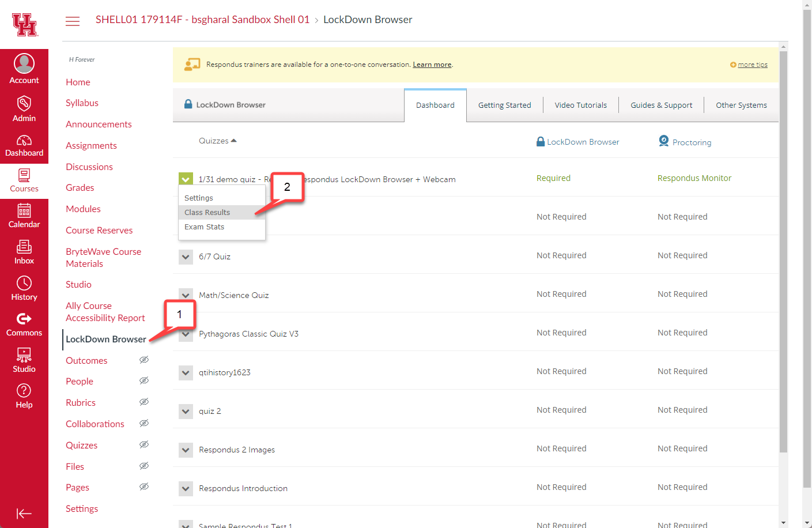
Task: Open the Inbox icon
Action: coord(24,247)
